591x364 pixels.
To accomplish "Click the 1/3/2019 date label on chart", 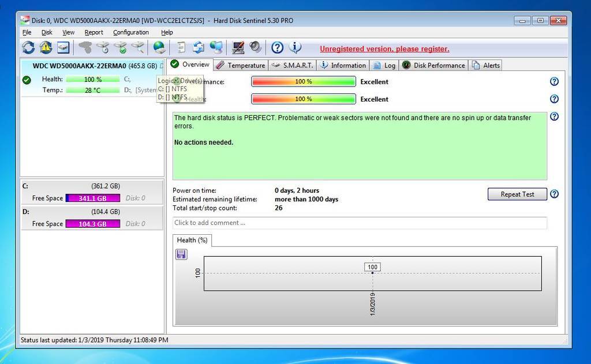I will pos(372,304).
